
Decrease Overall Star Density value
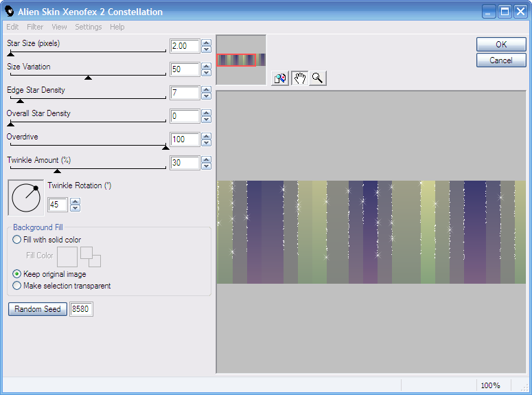(207, 120)
